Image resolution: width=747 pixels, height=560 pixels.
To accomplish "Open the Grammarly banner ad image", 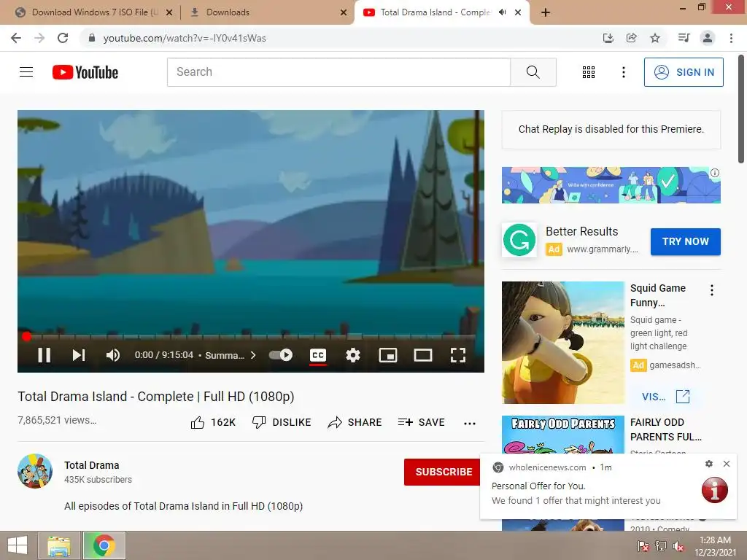I will coord(611,185).
